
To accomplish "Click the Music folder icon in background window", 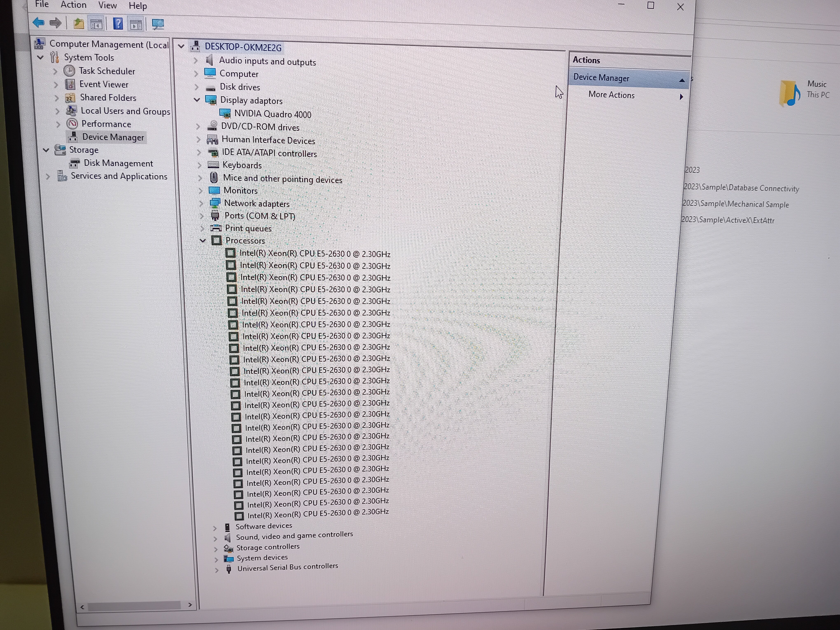I will tap(790, 93).
